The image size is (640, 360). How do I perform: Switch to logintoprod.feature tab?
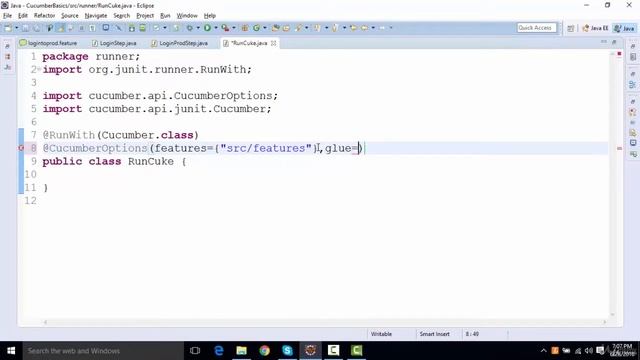(49, 43)
